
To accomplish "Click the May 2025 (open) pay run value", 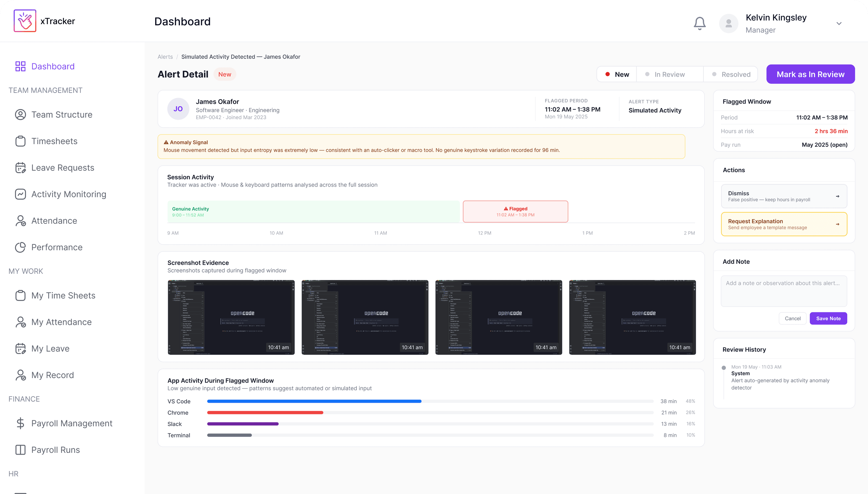I will [825, 145].
